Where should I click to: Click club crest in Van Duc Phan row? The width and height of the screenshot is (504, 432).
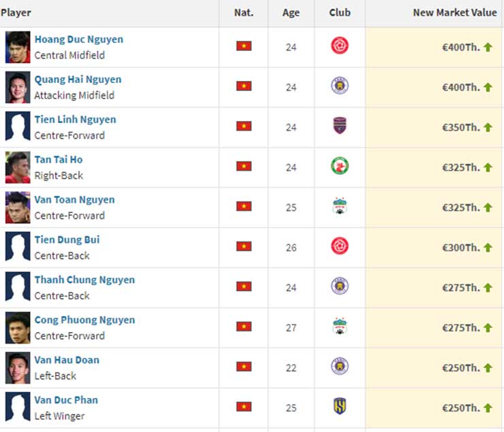point(339,408)
